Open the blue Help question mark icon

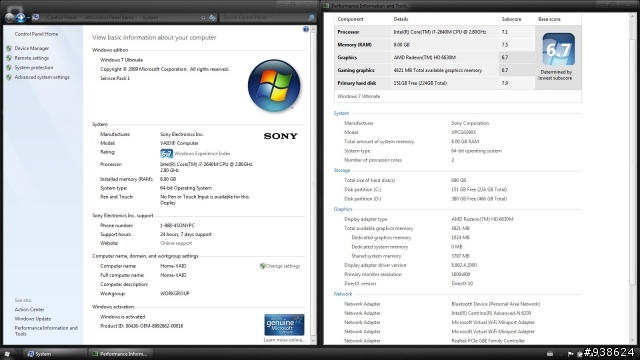pos(306,29)
